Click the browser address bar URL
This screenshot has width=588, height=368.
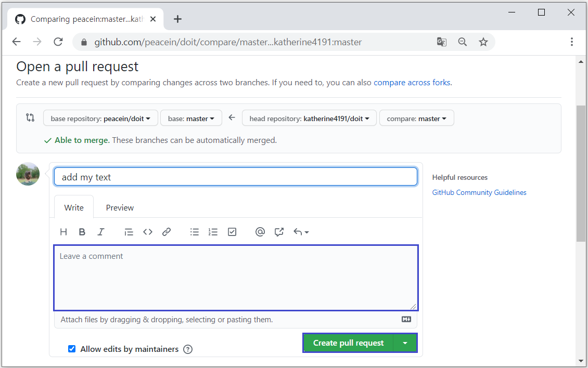click(x=228, y=42)
